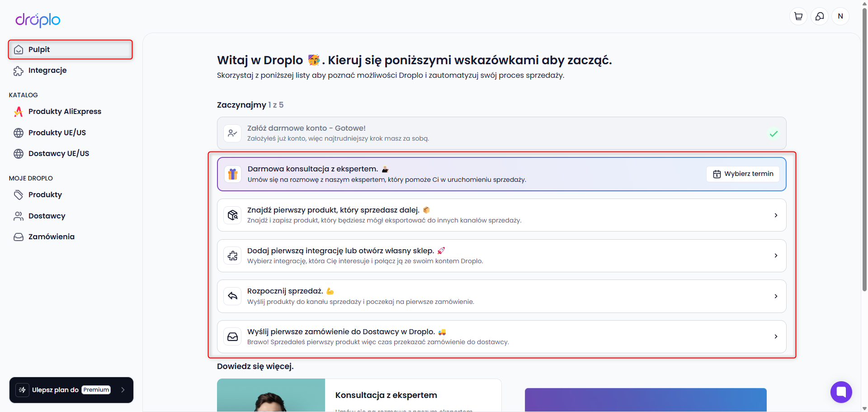Screen dimensions: 868x412
Task: Click the Dostawcy UE/US globe icon
Action: click(19, 154)
